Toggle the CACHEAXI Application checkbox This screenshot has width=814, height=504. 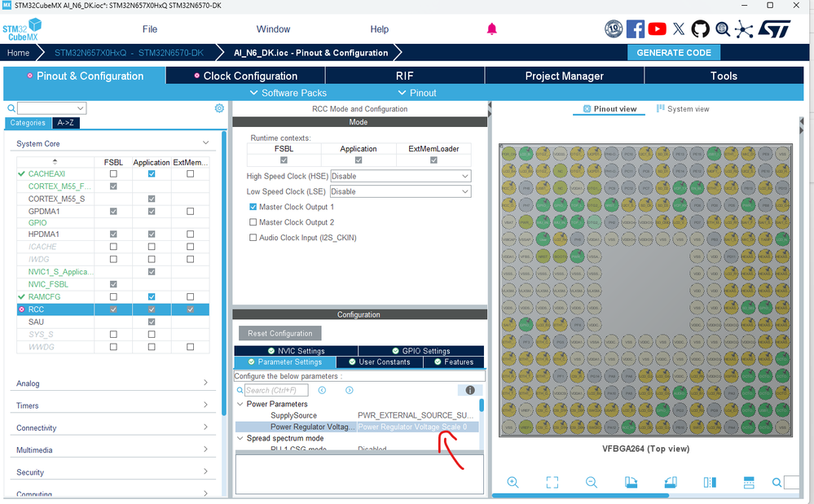(152, 173)
